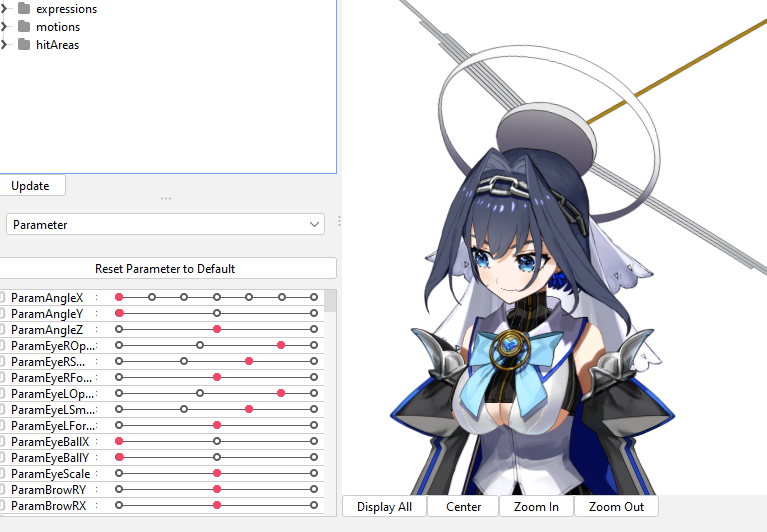Viewport: 767px width, 532px height.
Task: Toggle ParamAngleY checkbox
Action: (x=2, y=313)
